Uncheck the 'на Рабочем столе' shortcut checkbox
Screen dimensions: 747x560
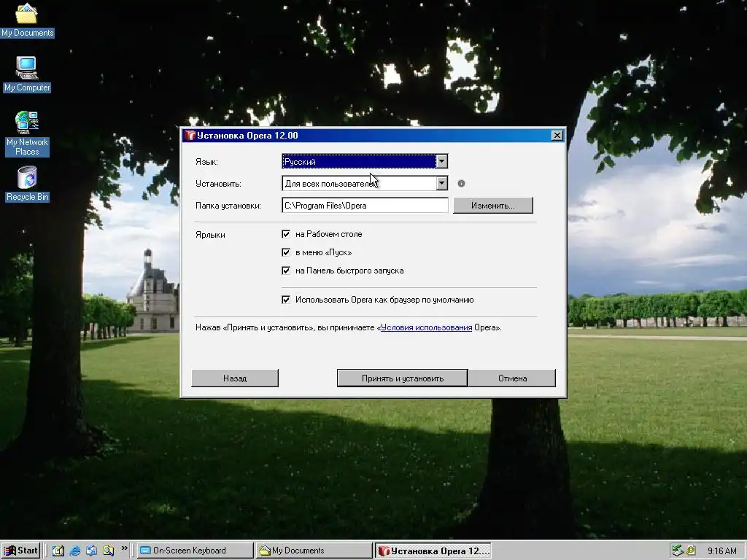pyautogui.click(x=286, y=234)
